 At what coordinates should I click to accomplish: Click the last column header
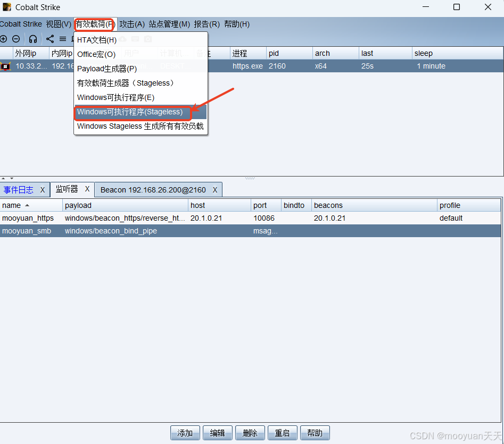[385, 53]
